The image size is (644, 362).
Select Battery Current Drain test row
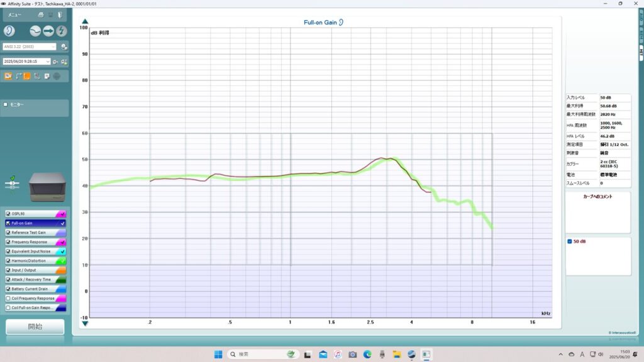35,289
